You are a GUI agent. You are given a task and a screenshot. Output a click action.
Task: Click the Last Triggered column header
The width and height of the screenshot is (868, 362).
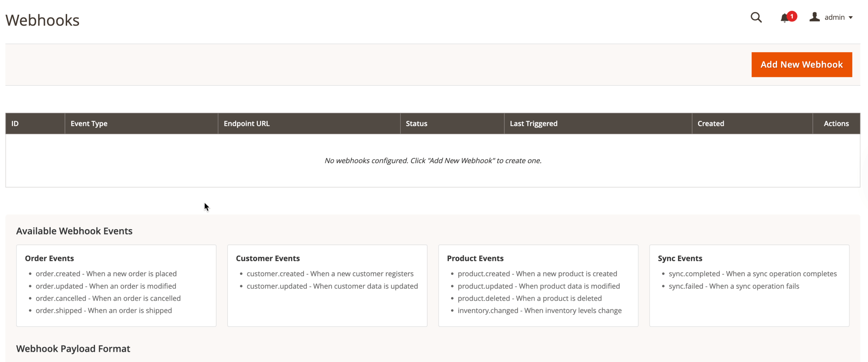coord(533,123)
